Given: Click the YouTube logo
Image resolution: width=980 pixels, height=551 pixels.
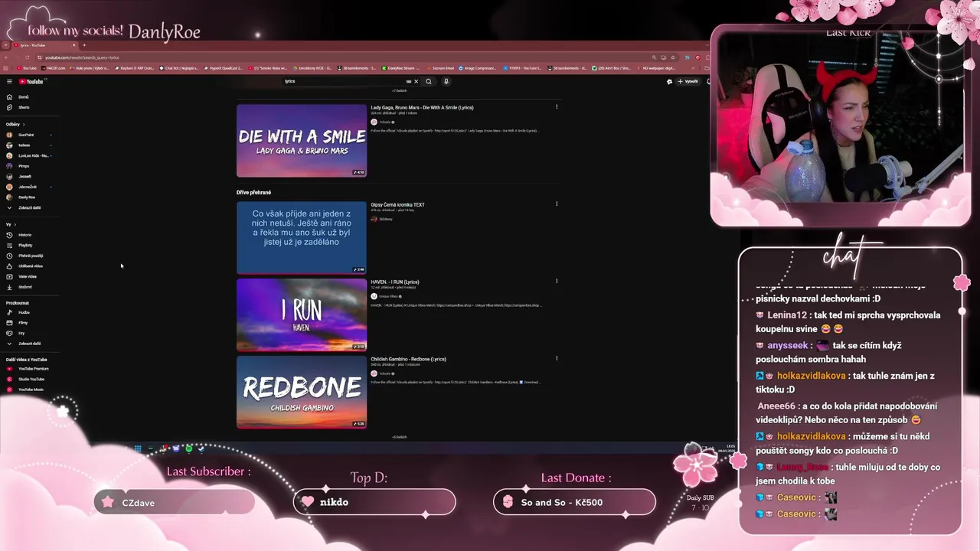Looking at the screenshot, I should pos(32,81).
